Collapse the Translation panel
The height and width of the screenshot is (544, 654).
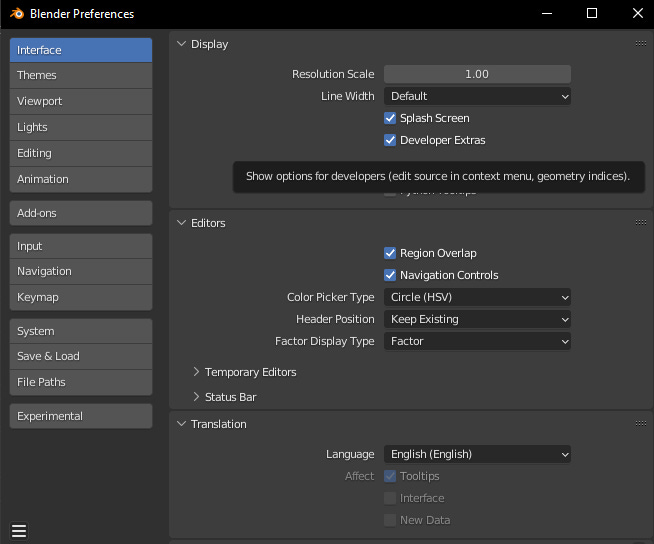pyautogui.click(x=181, y=424)
